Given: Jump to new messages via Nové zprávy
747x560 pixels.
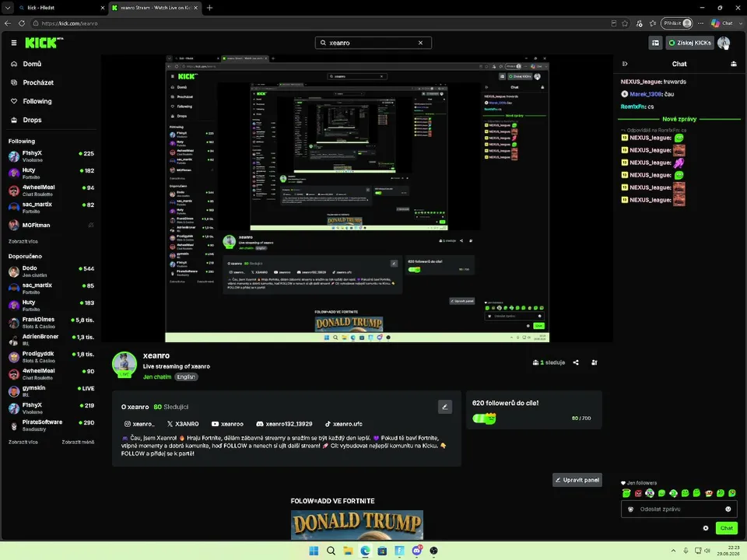Looking at the screenshot, I should click(679, 119).
